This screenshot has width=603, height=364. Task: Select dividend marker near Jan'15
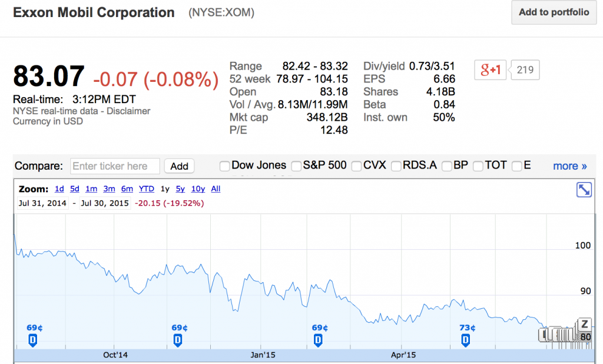pos(318,339)
